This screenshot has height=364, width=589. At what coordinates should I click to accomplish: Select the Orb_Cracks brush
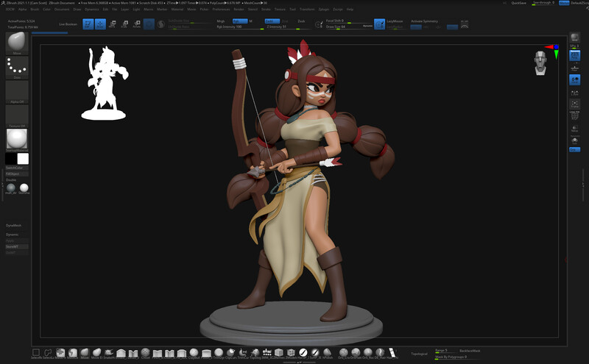click(342, 353)
